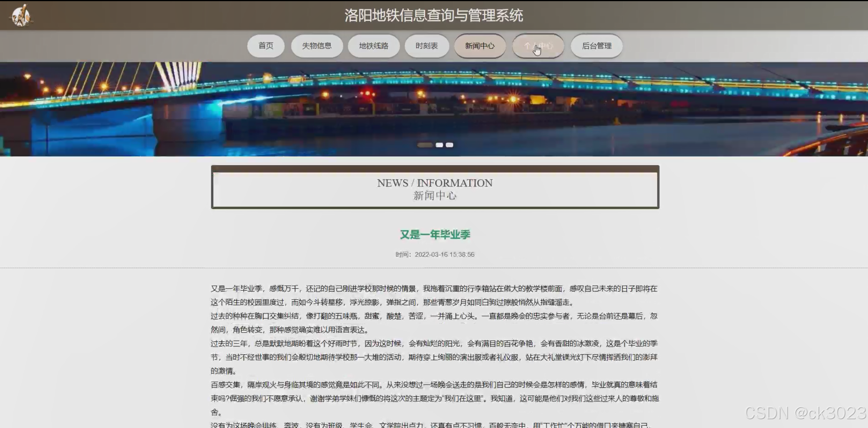Open the 个人中心 personal center
Image resolution: width=868 pixels, height=428 pixels.
click(538, 46)
